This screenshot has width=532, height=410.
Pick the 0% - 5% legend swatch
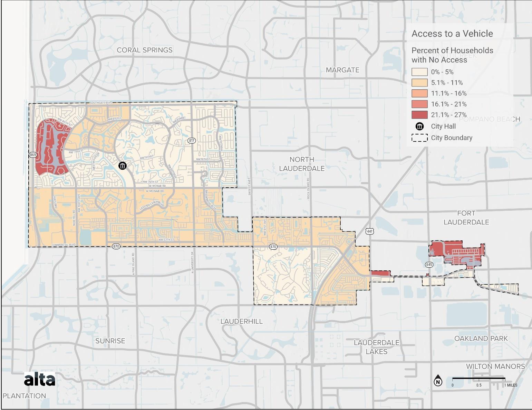click(419, 72)
